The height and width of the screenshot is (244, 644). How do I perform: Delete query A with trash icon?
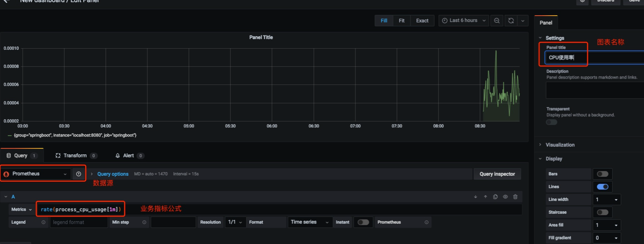pos(515,197)
